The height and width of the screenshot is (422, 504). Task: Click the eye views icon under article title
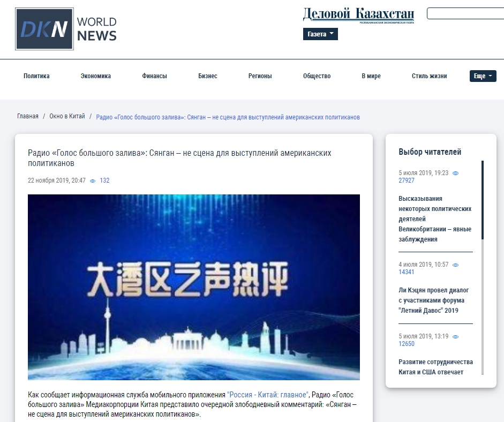(x=93, y=181)
